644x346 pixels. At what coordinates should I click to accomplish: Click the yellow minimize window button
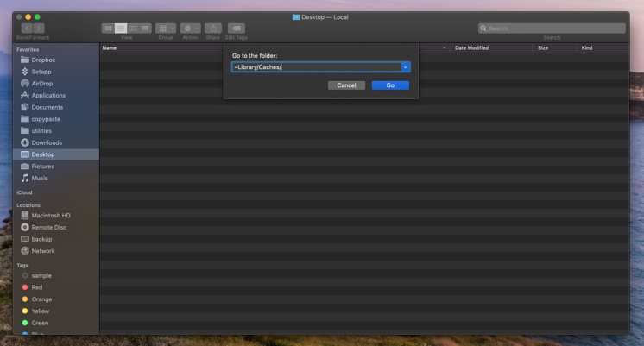click(28, 17)
